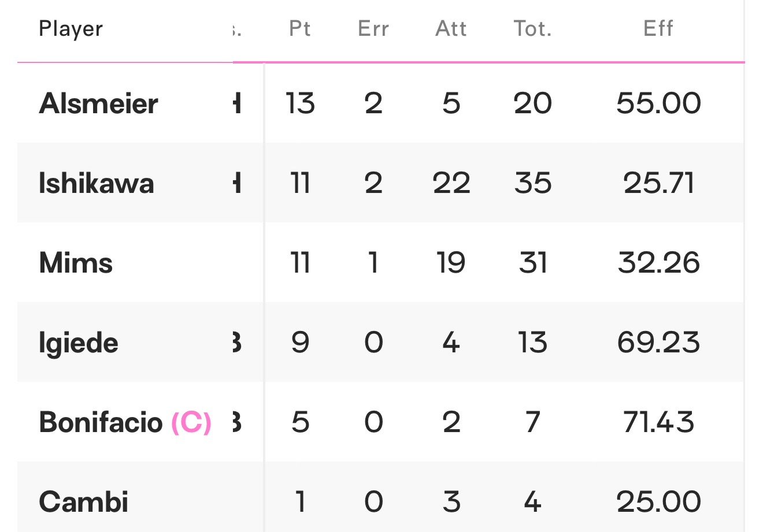This screenshot has width=763, height=532.
Task: Select the Cambi player row name
Action: (83, 502)
